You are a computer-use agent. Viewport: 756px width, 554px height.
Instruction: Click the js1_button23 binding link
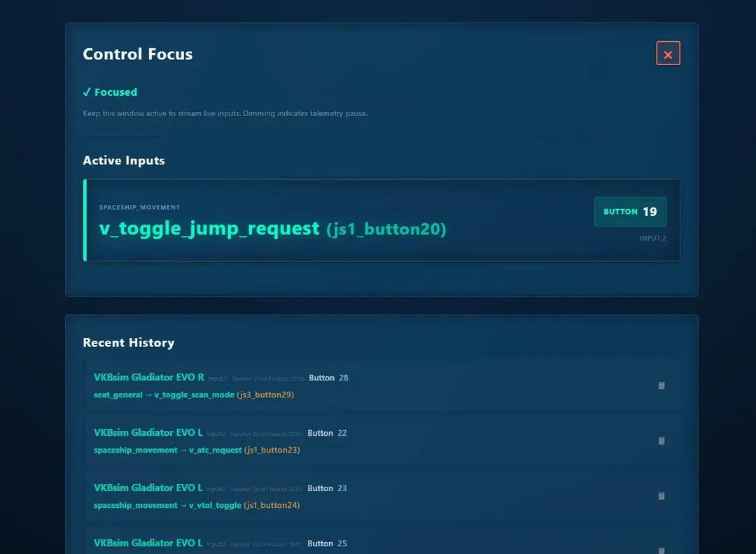pos(272,450)
